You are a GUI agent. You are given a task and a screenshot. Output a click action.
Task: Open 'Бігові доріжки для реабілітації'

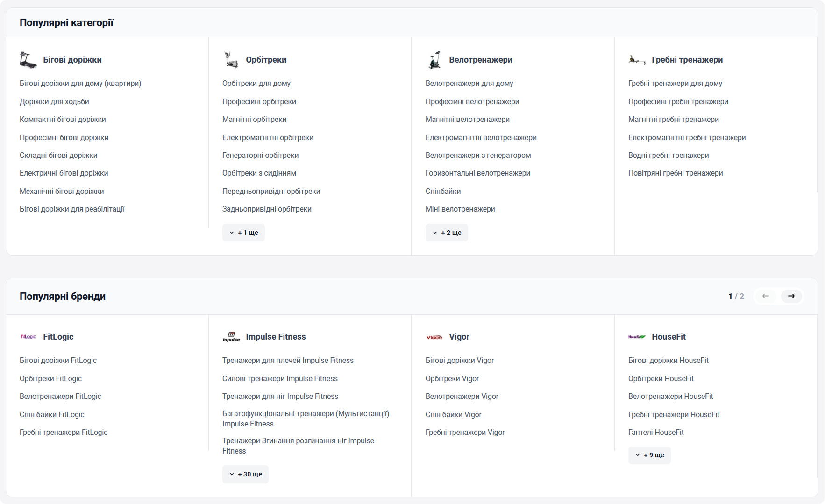tap(72, 209)
